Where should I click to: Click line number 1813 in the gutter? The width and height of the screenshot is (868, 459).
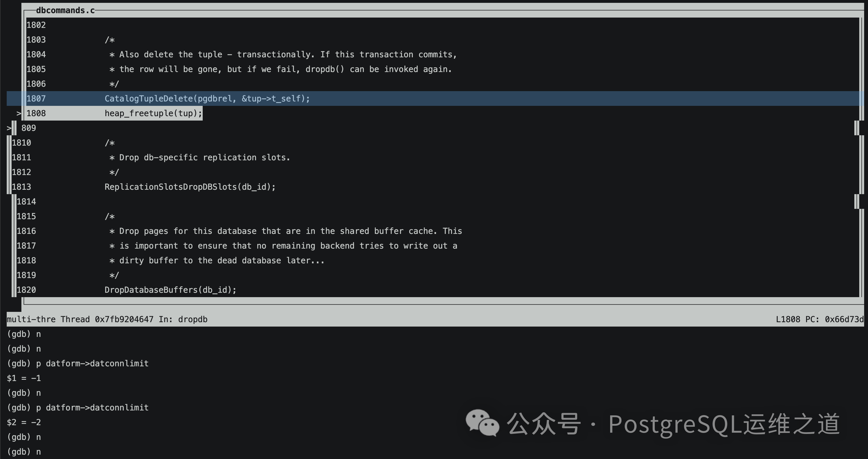coord(21,187)
